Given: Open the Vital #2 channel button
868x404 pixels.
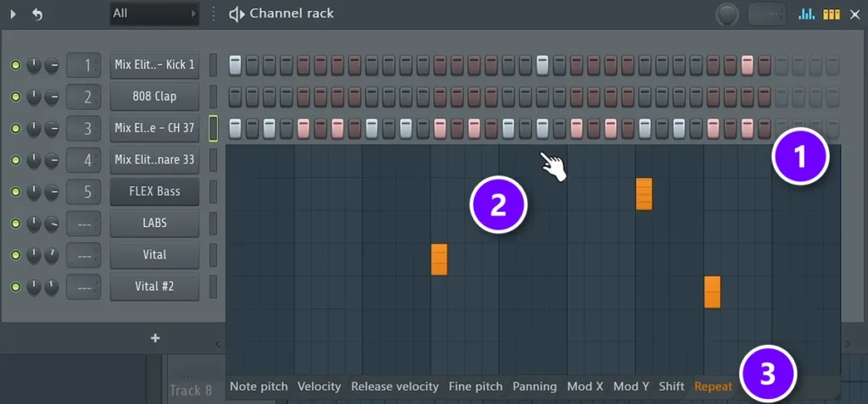Looking at the screenshot, I should [x=154, y=286].
